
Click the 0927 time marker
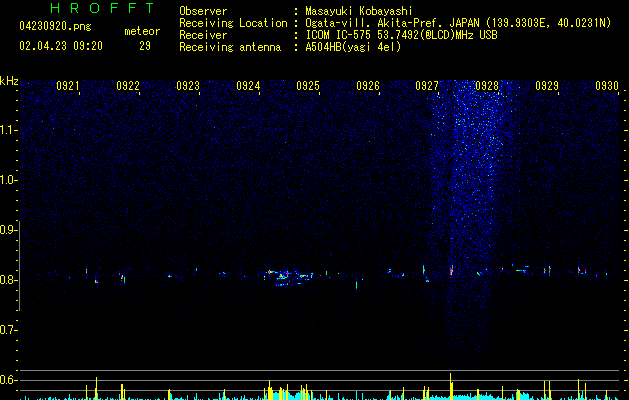(427, 86)
